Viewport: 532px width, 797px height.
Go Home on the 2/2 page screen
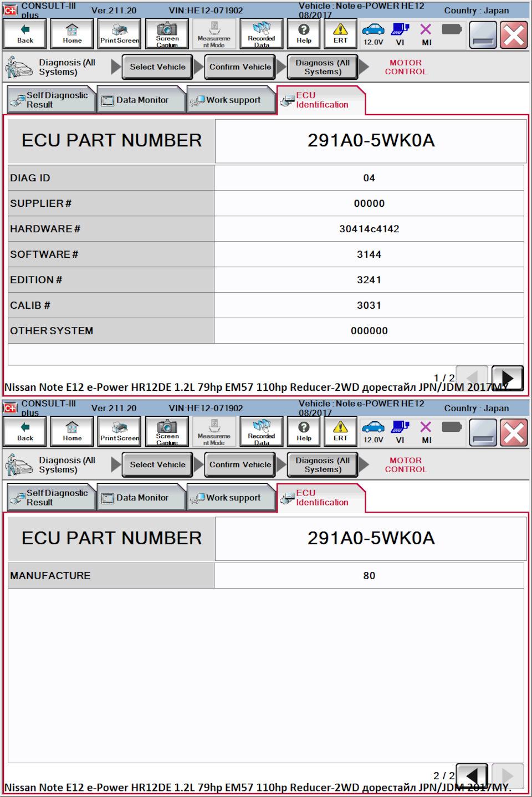pyautogui.click(x=72, y=432)
